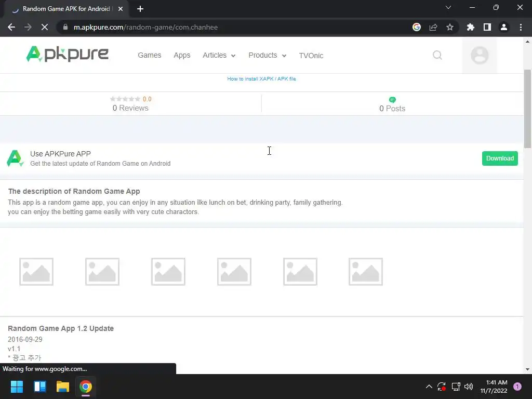Click the scrollbar down arrow
Screen dimensions: 532x399
[x=527, y=369]
